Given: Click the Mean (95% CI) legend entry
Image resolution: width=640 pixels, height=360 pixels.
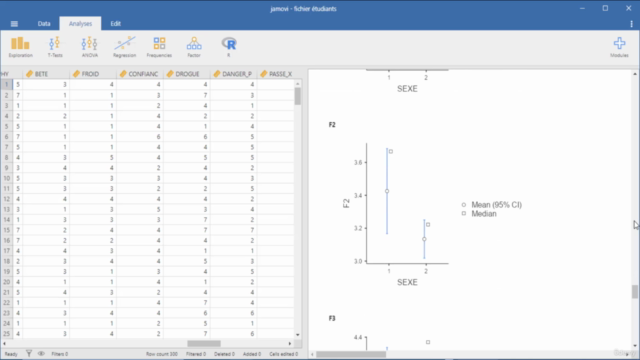Looking at the screenshot, I should tap(492, 205).
